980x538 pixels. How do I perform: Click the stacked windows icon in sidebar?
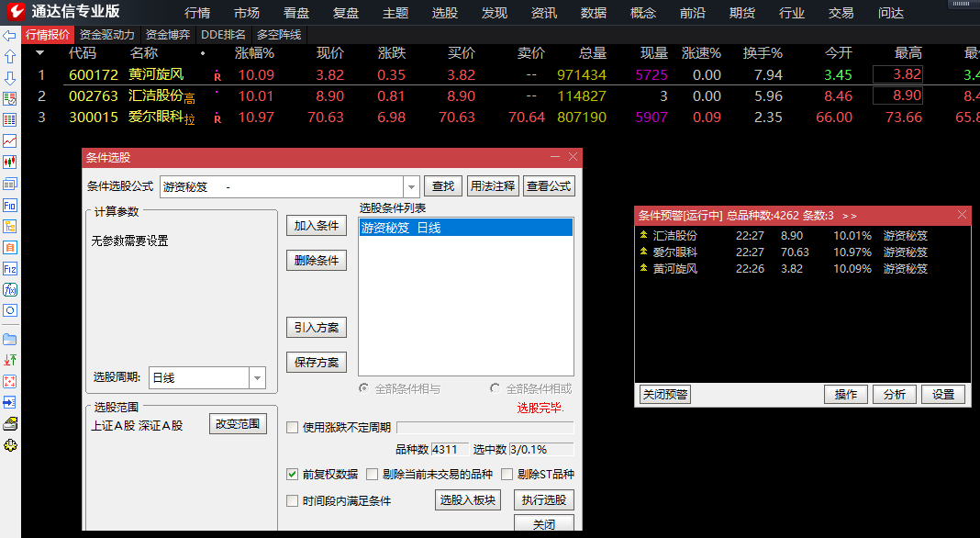click(9, 184)
